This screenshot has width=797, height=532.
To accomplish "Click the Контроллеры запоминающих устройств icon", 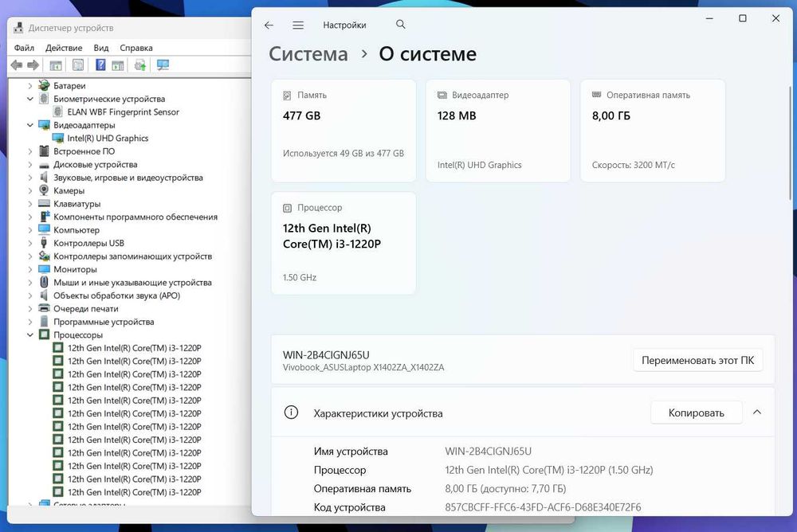I will click(44, 256).
